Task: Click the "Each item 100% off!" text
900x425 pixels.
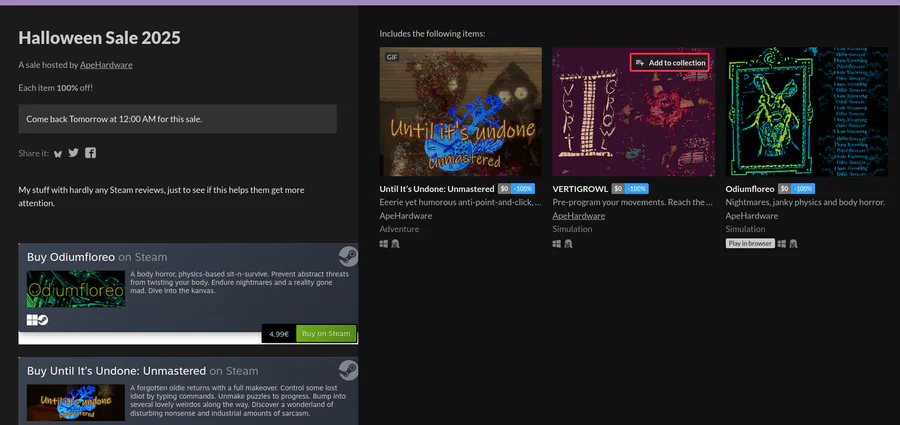Action: coord(56,88)
